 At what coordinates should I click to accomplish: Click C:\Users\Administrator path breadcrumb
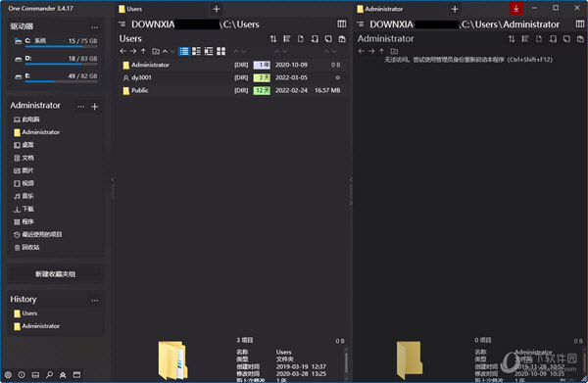(511, 24)
